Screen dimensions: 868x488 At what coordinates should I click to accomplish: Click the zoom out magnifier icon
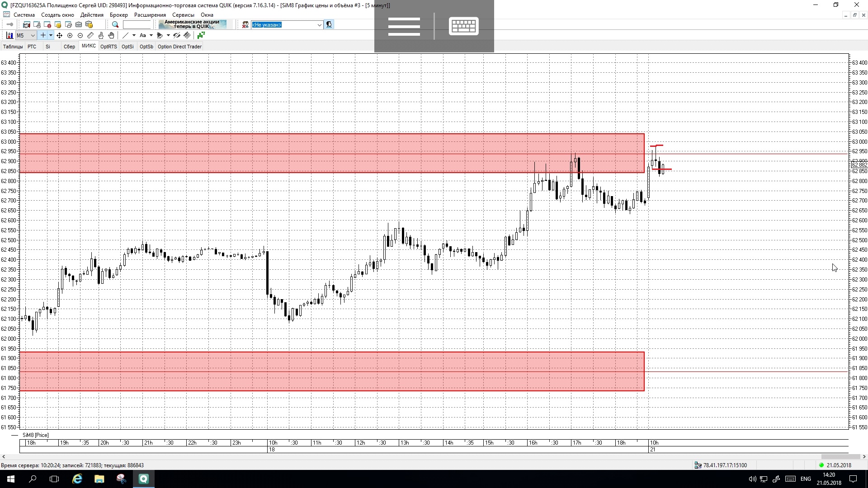point(80,35)
